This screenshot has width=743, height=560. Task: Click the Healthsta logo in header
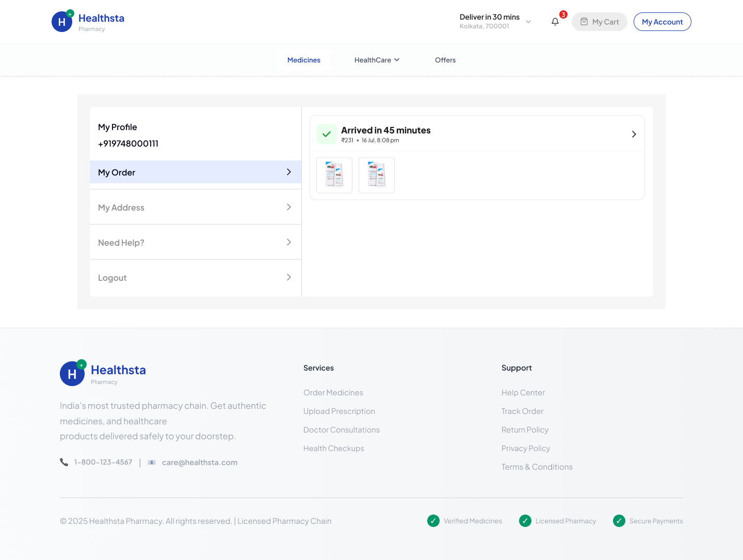tap(88, 22)
